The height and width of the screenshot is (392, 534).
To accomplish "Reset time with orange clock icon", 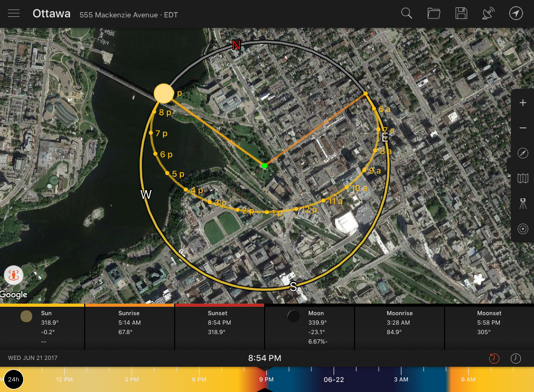I will coord(494,358).
